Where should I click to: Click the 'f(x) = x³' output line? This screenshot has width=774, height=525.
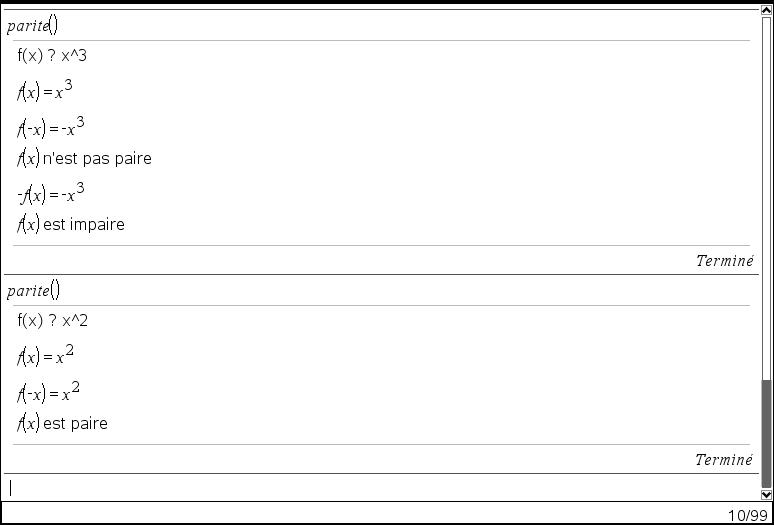pyautogui.click(x=44, y=90)
